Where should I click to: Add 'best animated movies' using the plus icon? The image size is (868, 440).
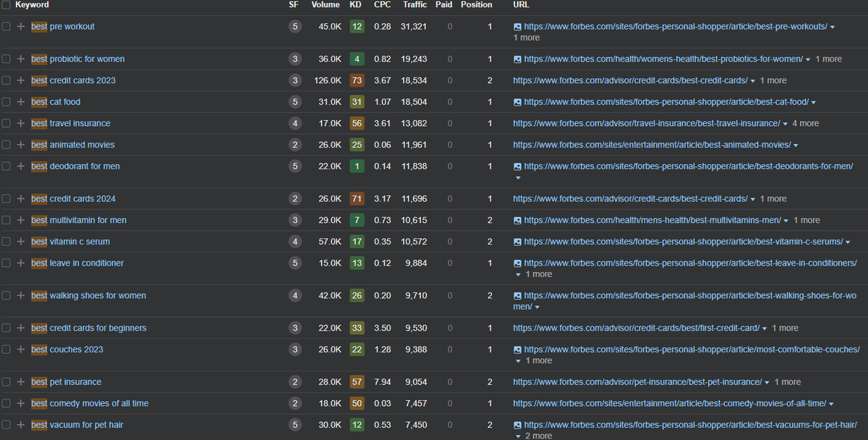(21, 145)
